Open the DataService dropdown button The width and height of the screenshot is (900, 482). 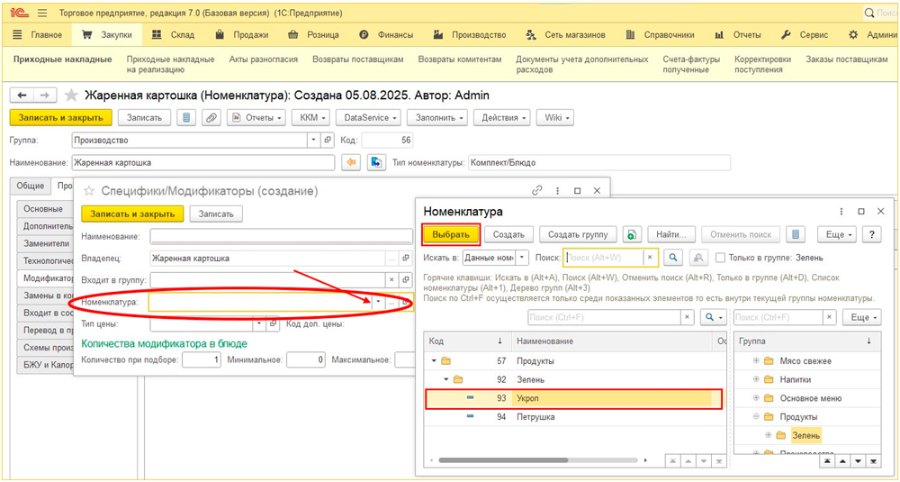368,118
